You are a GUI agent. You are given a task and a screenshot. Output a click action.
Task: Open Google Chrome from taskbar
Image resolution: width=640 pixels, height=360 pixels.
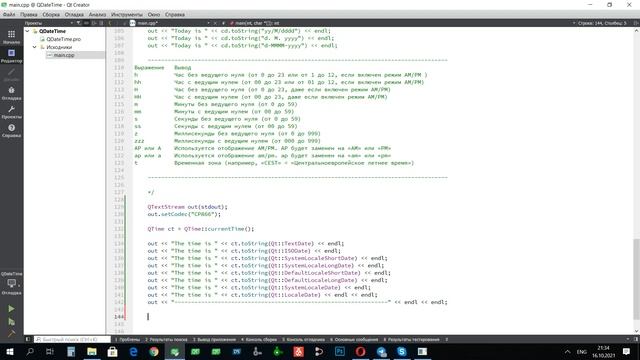pyautogui.click(x=154, y=351)
